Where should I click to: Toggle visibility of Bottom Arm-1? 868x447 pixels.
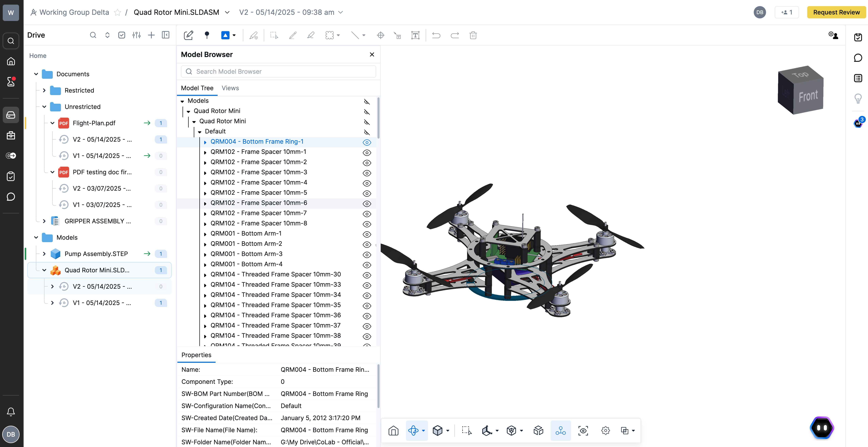tap(367, 234)
